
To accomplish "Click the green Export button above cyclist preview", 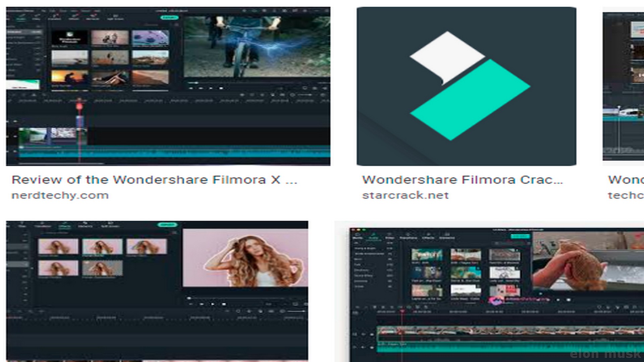I will point(169,17).
